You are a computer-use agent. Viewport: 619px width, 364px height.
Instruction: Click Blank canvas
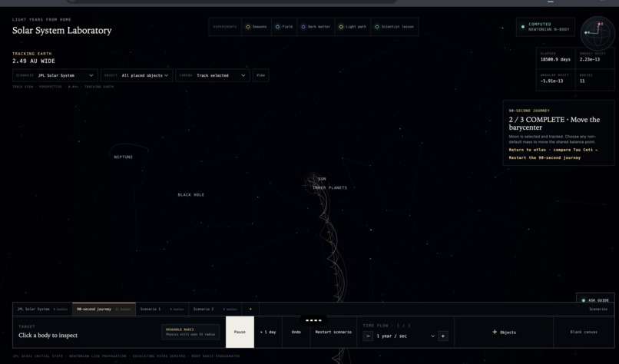pyautogui.click(x=584, y=332)
